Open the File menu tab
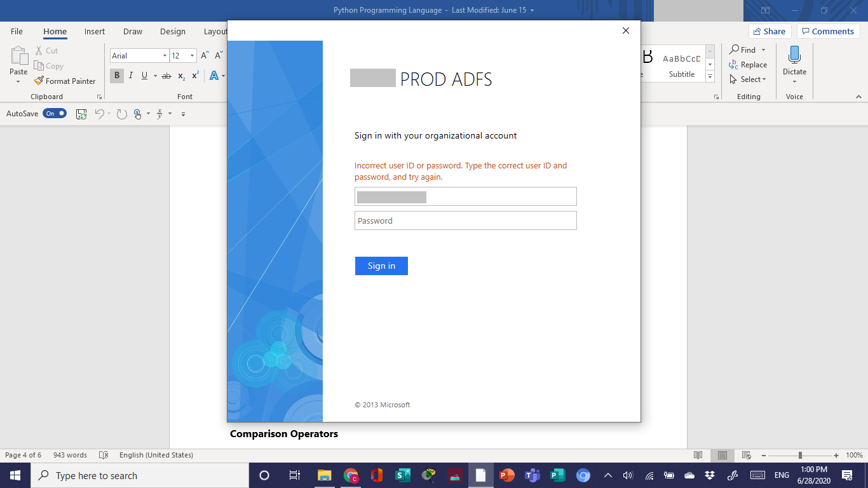The image size is (868, 488). pyautogui.click(x=17, y=31)
